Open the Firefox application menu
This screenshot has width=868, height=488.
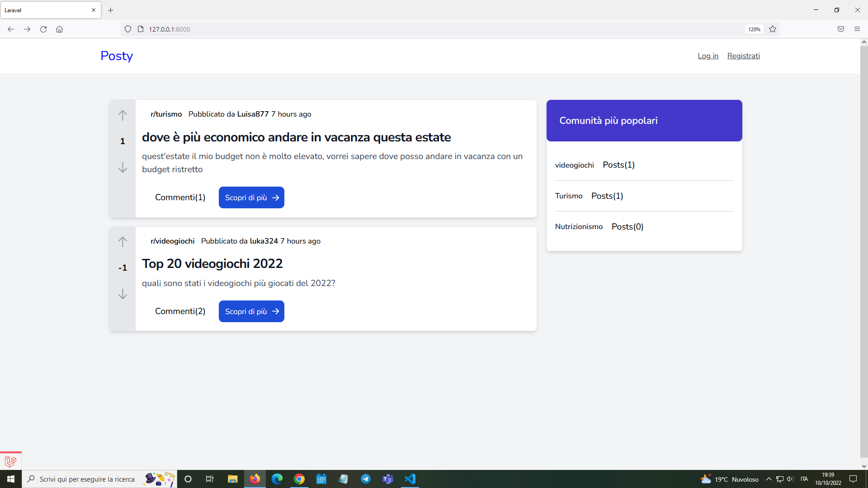pyautogui.click(x=857, y=29)
